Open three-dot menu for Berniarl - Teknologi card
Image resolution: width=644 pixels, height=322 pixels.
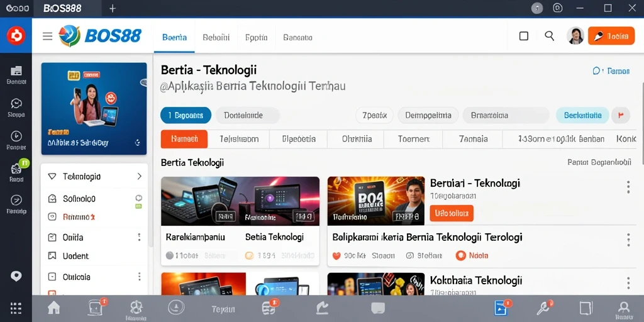tap(628, 187)
